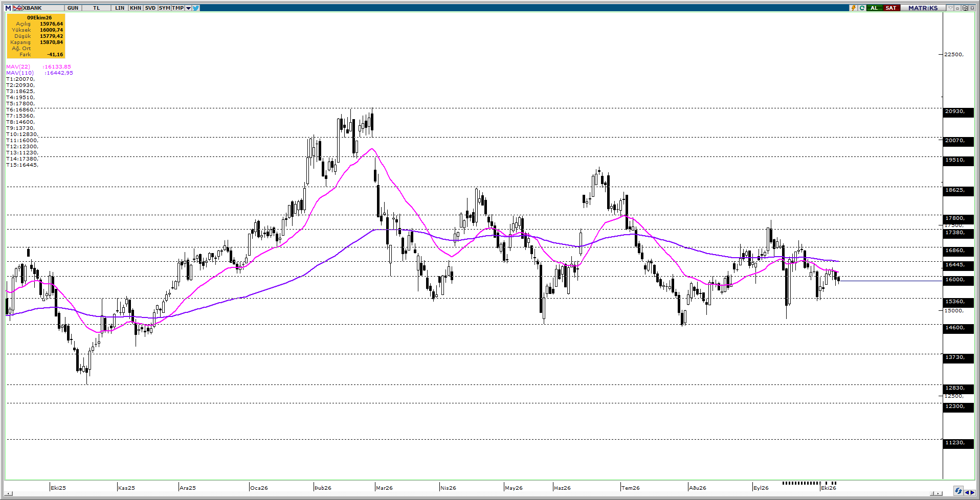The image size is (980, 500).
Task: Expand the dropdown arrow after TMP
Action: coord(188,8)
